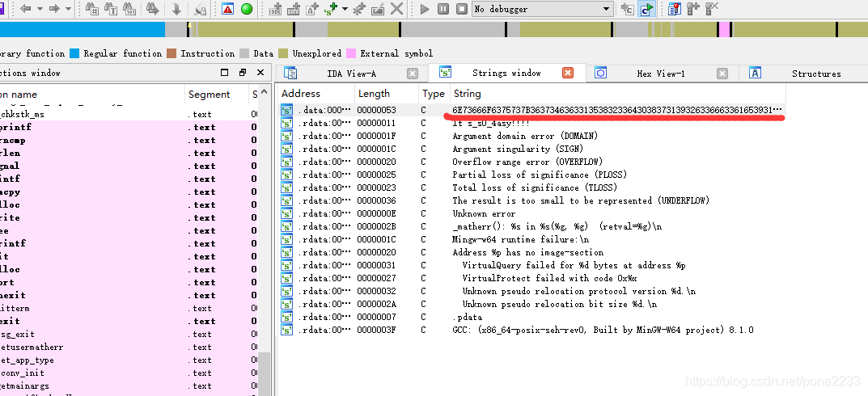Click the highlighted C with green arrow icon
The image size is (868, 396).
[646, 9]
